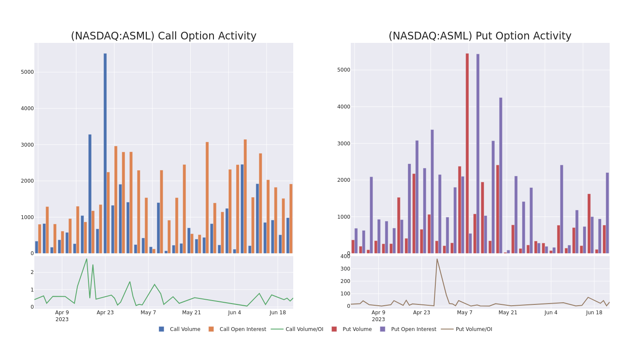Click 'Apr 9 2023' label under put chart
Screen dimensions: 644x343
coord(378,316)
